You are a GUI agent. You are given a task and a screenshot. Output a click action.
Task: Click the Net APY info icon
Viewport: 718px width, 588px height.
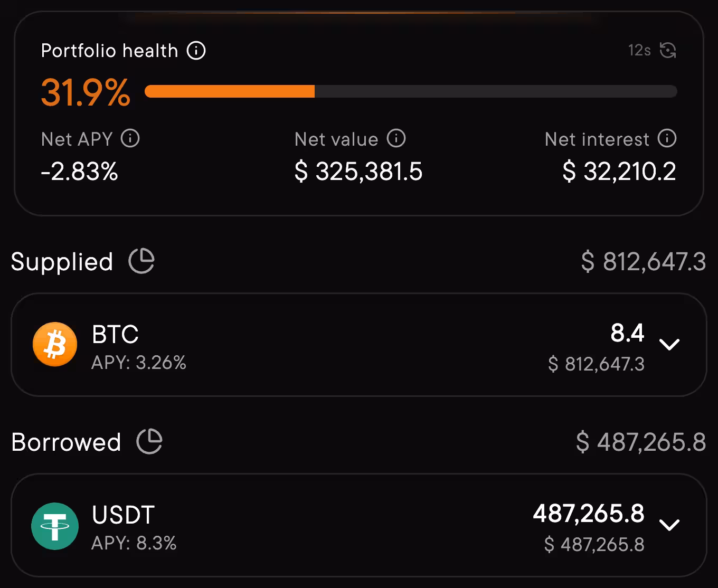(130, 139)
